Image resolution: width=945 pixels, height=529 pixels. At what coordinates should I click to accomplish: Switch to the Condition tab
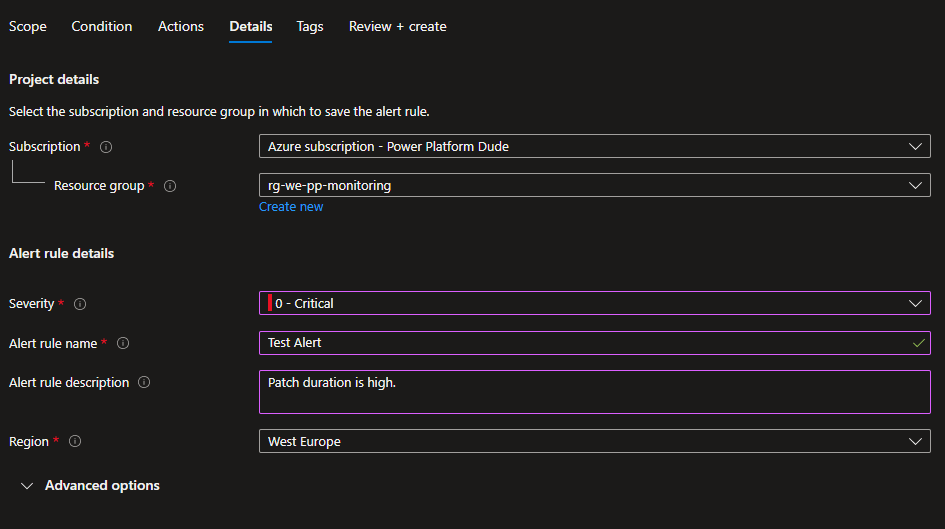pyautogui.click(x=102, y=26)
